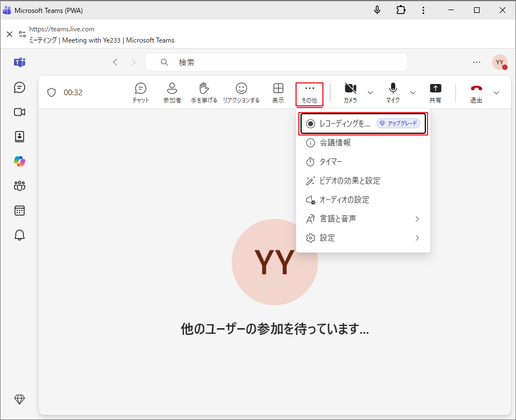
Task: Expand microphone options chevron
Action: click(x=413, y=92)
